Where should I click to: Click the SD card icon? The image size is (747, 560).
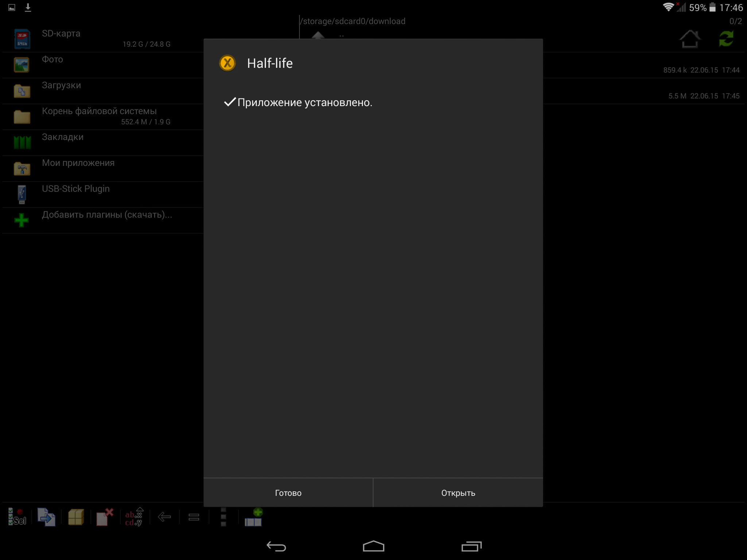coord(22,39)
